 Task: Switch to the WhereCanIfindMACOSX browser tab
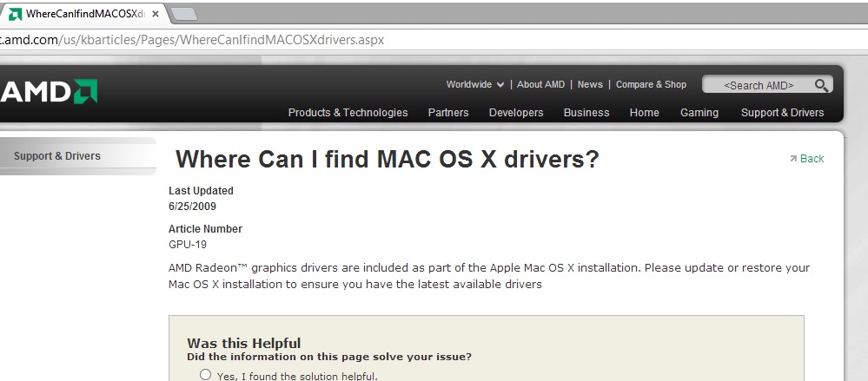pyautogui.click(x=83, y=14)
